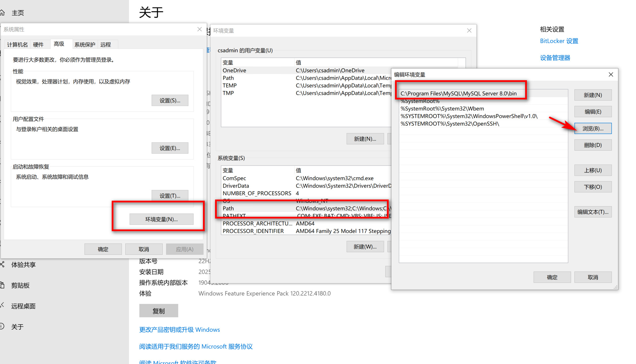Switch to the 远程 tab
636x364 pixels.
coord(105,44)
